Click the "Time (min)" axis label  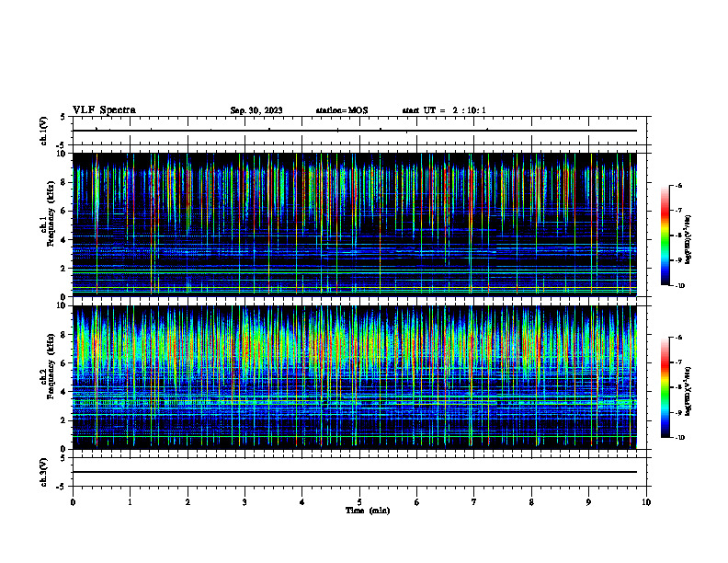368,511
